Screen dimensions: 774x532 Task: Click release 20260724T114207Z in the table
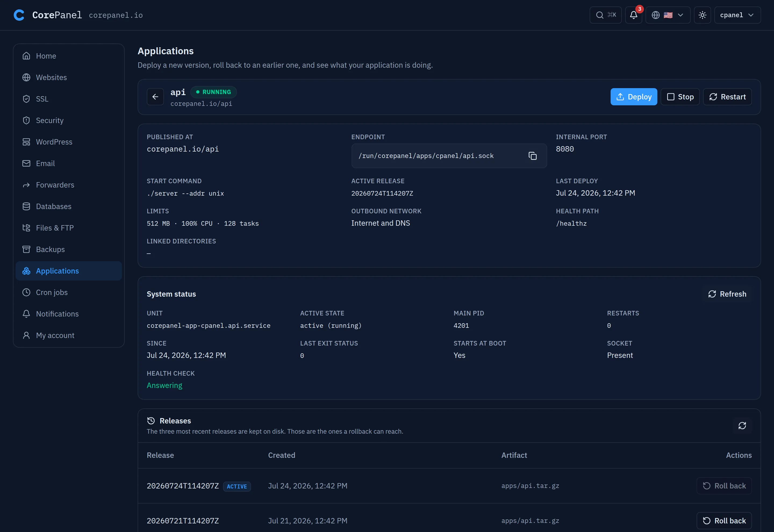[x=183, y=486]
